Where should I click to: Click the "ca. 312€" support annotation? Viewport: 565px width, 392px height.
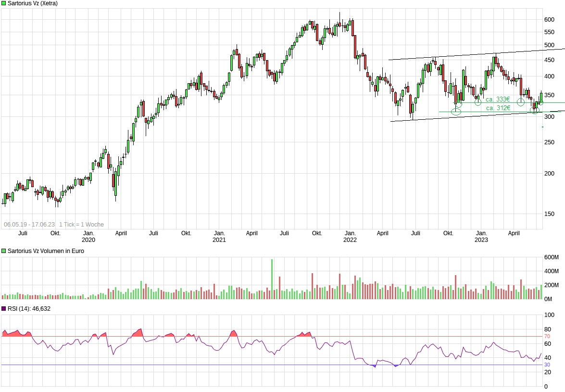point(498,108)
